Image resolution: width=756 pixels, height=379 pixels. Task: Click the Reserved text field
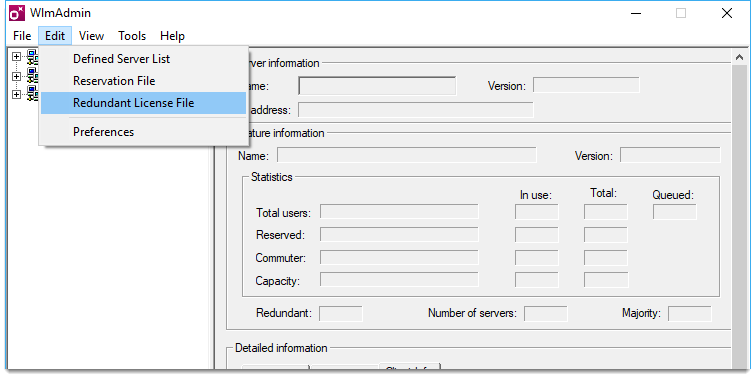pos(399,234)
